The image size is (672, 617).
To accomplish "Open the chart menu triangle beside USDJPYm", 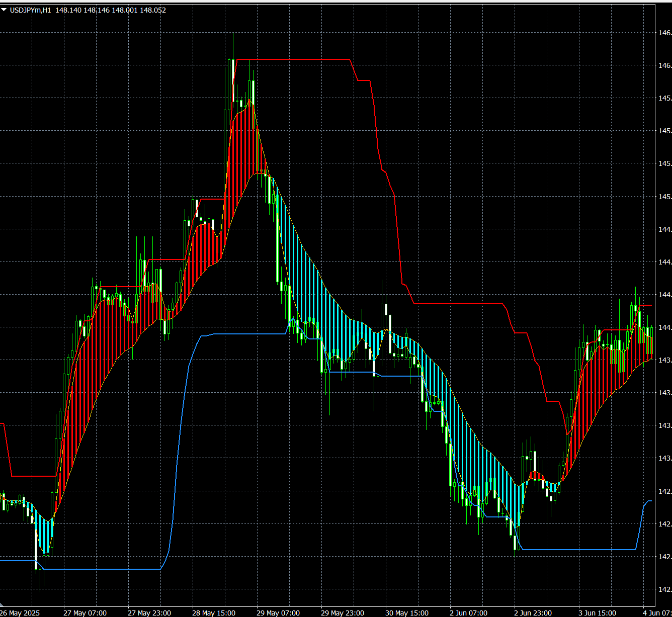I will coord(4,10).
